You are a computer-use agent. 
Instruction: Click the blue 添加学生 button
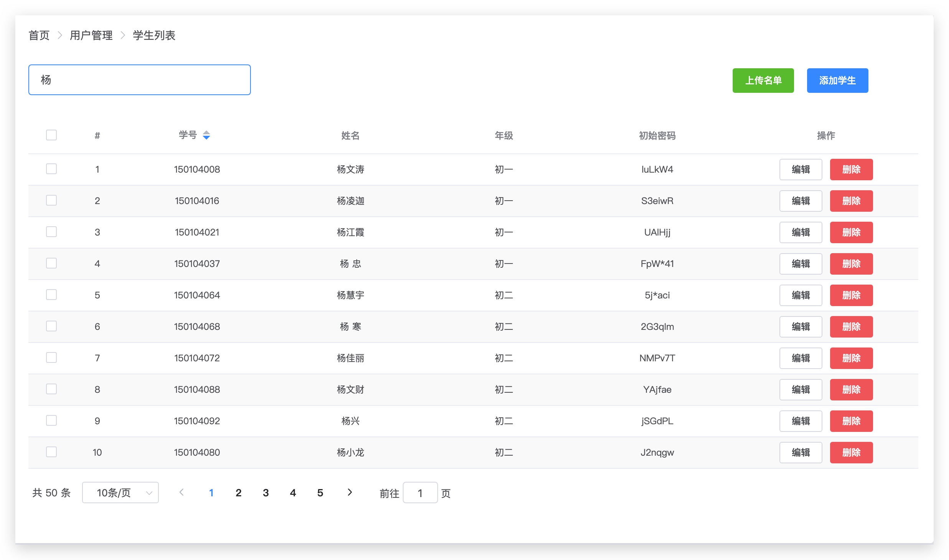pyautogui.click(x=837, y=81)
